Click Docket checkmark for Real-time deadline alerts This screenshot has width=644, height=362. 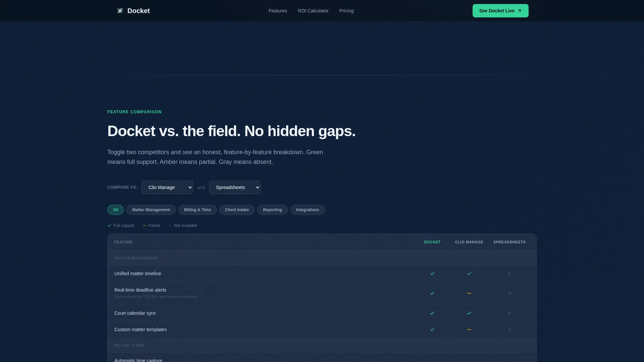coord(432,293)
